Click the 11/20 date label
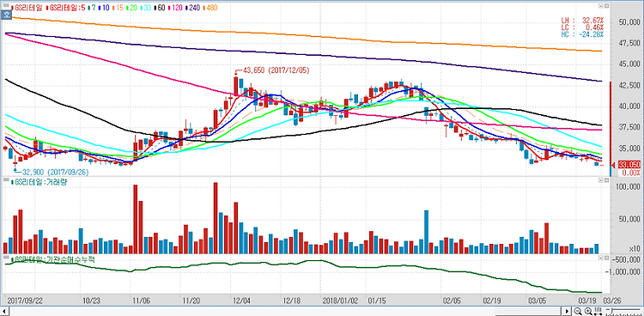Image resolution: width=644 pixels, height=316 pixels. point(192,301)
